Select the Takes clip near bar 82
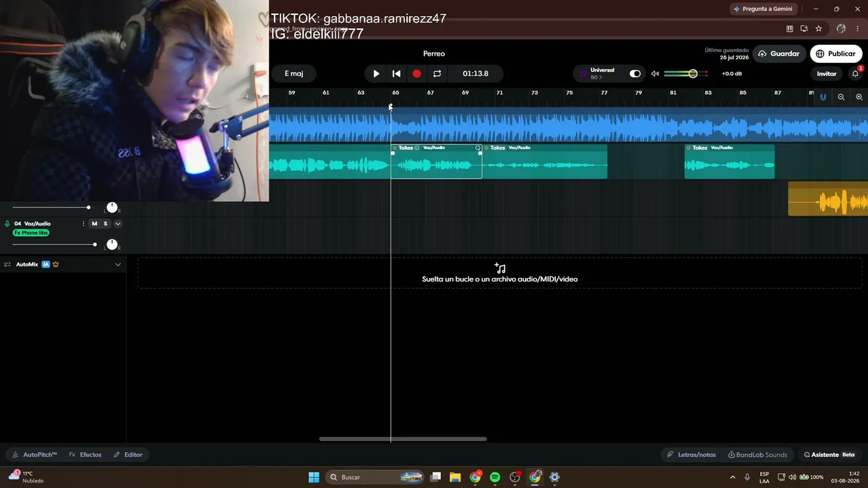Image resolution: width=868 pixels, height=488 pixels. pos(730,162)
